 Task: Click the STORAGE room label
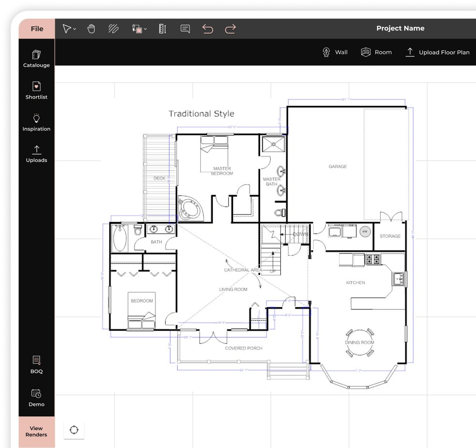pos(390,236)
